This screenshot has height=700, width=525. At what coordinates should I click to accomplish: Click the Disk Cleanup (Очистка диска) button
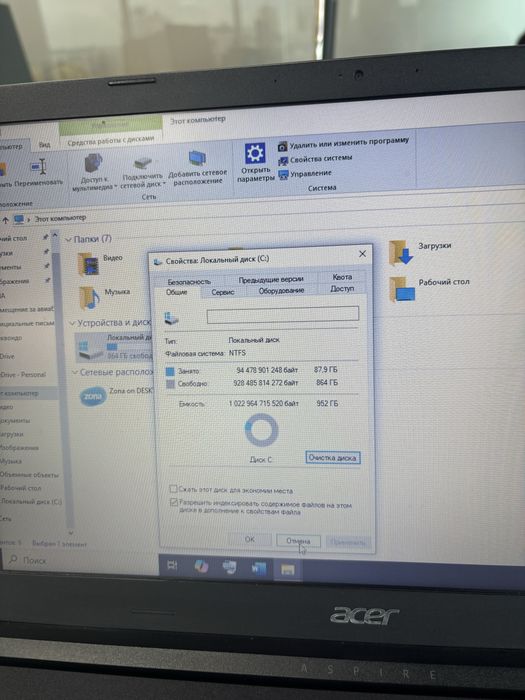333,458
